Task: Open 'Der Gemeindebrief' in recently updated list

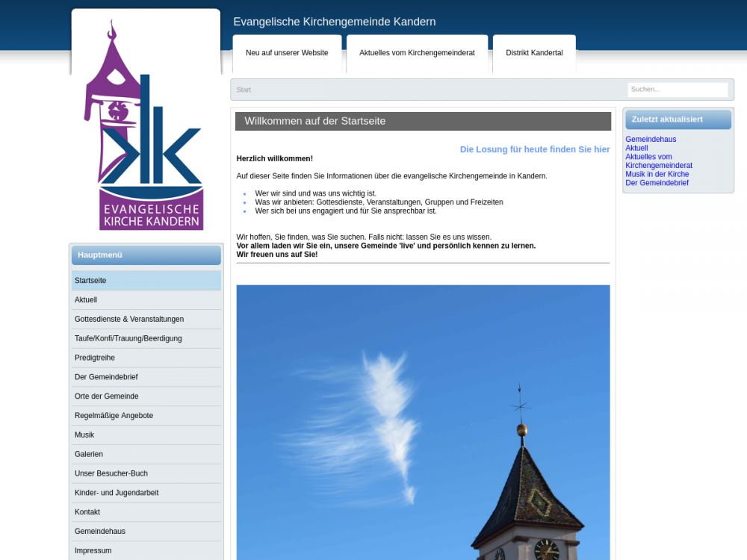Action: click(x=657, y=183)
